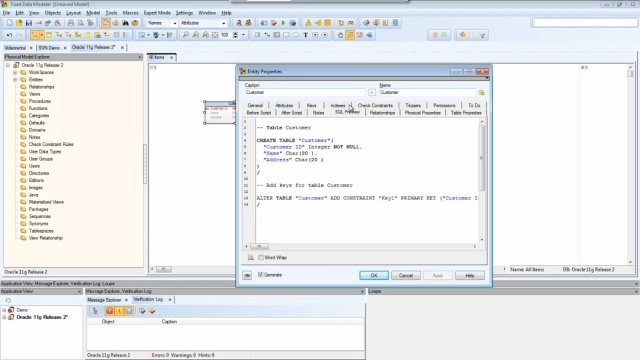Switch to the Keys tab
The height and width of the screenshot is (360, 640).
point(311,105)
